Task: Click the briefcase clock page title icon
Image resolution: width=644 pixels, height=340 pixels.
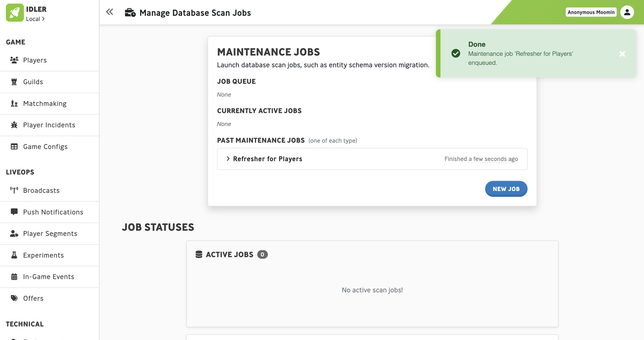Action: pos(130,12)
